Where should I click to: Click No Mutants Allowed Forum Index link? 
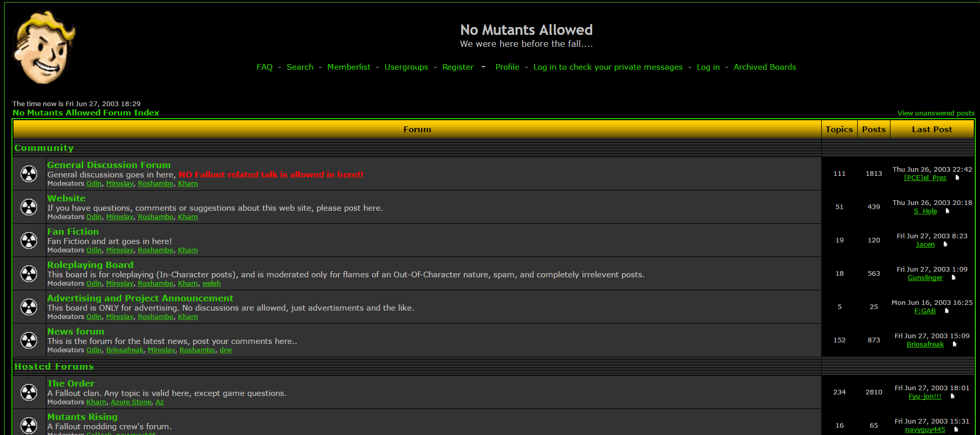(86, 113)
